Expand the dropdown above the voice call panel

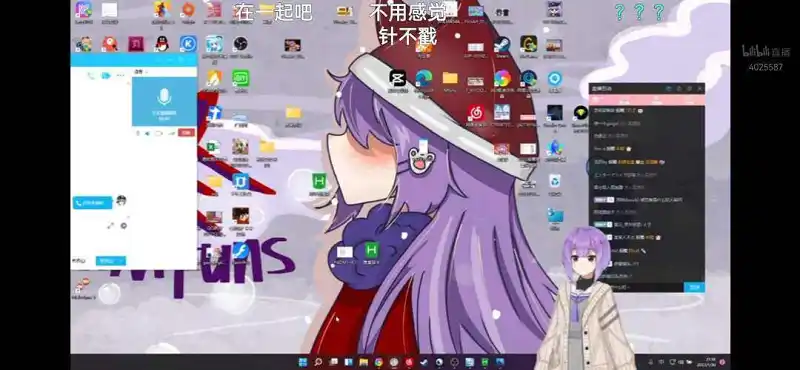[x=140, y=72]
